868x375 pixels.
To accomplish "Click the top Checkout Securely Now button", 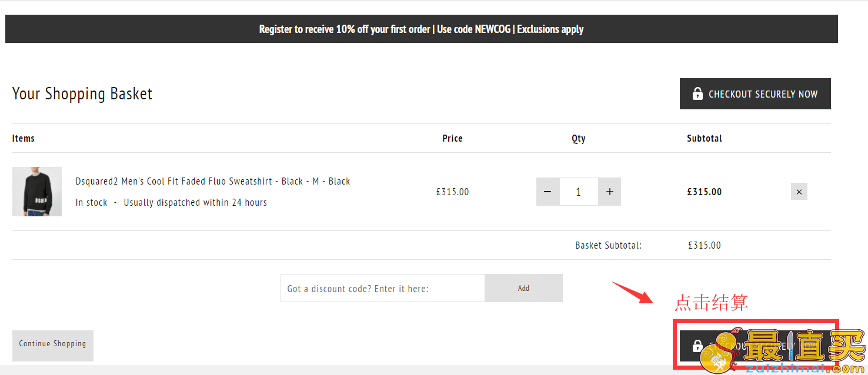I will [x=755, y=94].
